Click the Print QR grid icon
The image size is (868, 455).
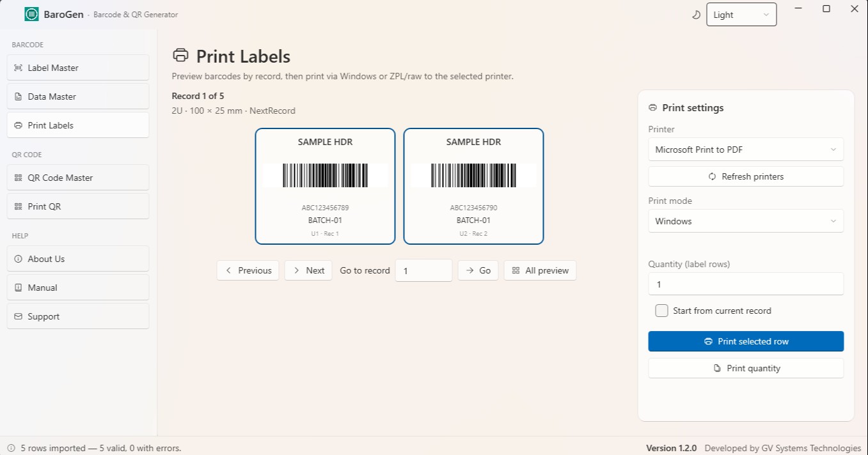click(18, 206)
